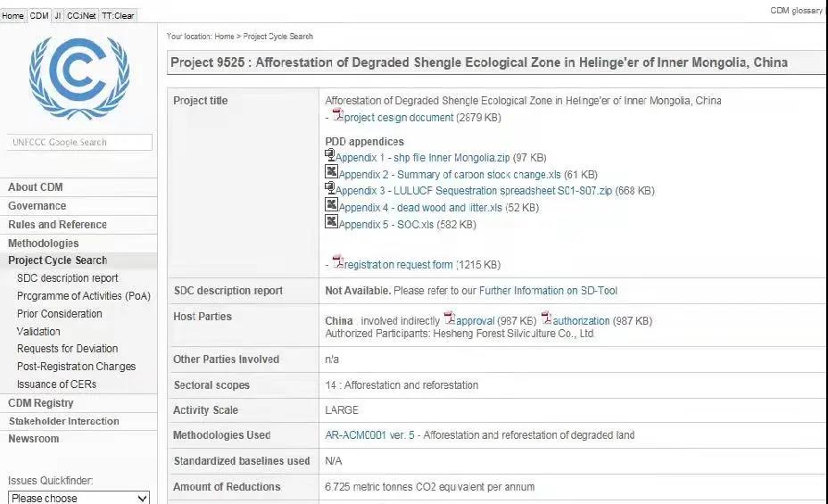Screen dimensions: 828x504
Task: Switch to the TT:Clear tab
Action: click(x=118, y=15)
